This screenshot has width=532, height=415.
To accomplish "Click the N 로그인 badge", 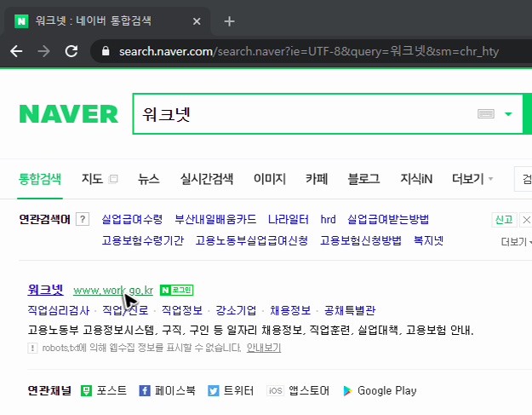I will pyautogui.click(x=176, y=290).
